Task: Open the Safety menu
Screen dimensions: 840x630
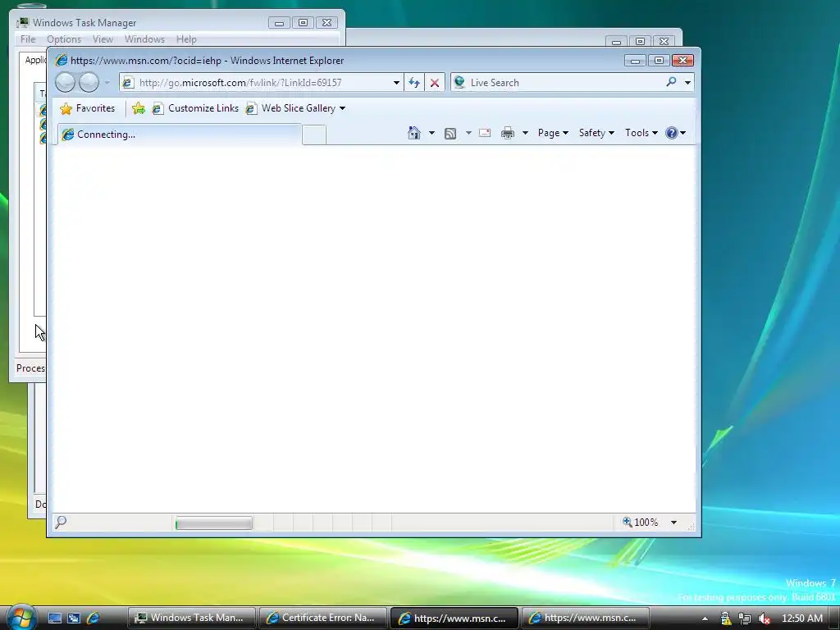Action: tap(596, 133)
